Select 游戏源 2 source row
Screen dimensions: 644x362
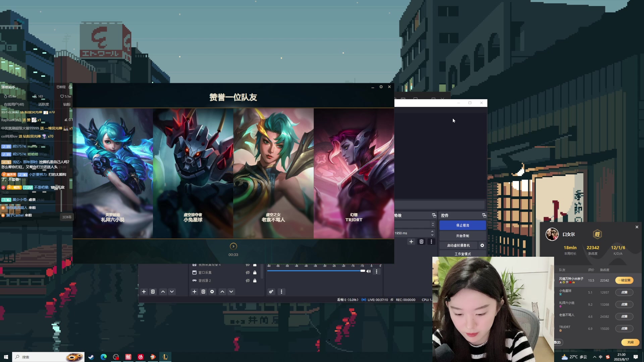tap(225, 281)
